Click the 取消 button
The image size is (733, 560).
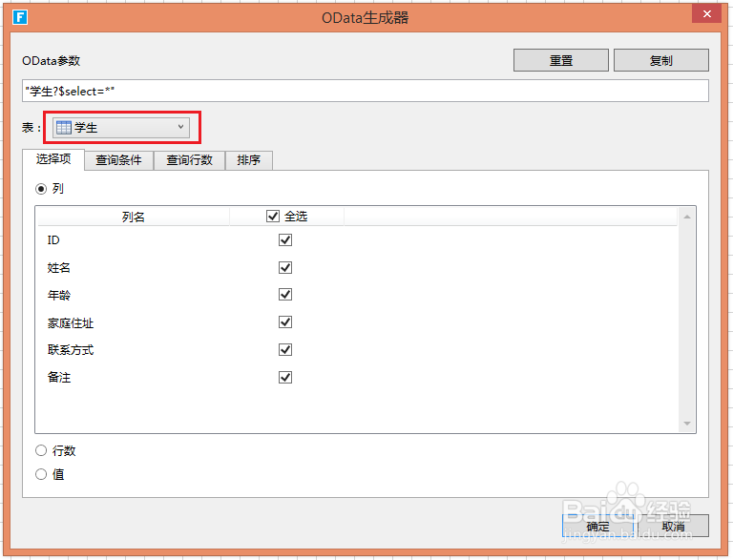[673, 526]
